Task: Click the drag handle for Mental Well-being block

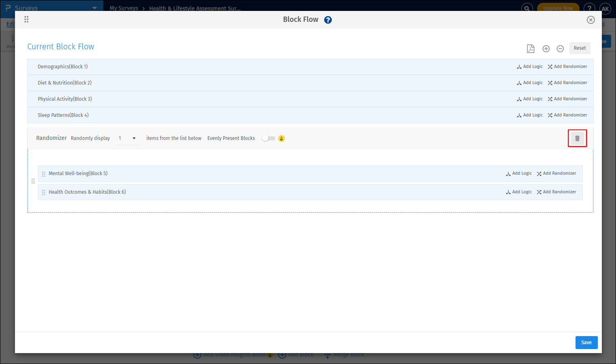Action: click(x=43, y=173)
